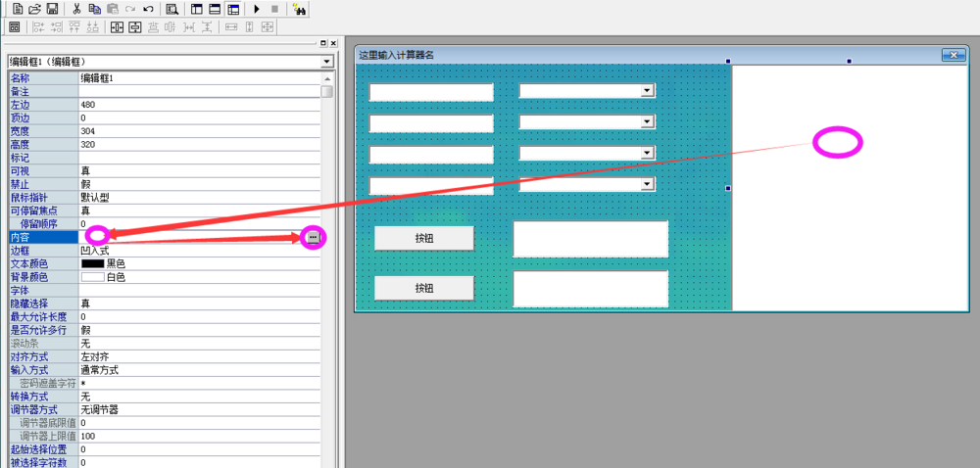Select the 边框 value 凹入式
980x468 pixels.
click(x=95, y=251)
